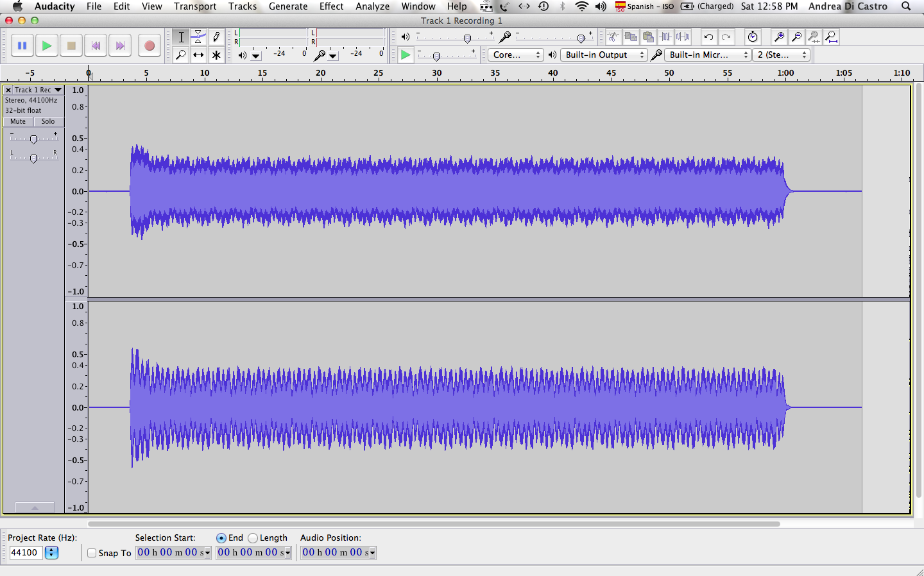This screenshot has width=924, height=576.
Task: Open the Track 1 Rec name menu
Action: coord(38,90)
